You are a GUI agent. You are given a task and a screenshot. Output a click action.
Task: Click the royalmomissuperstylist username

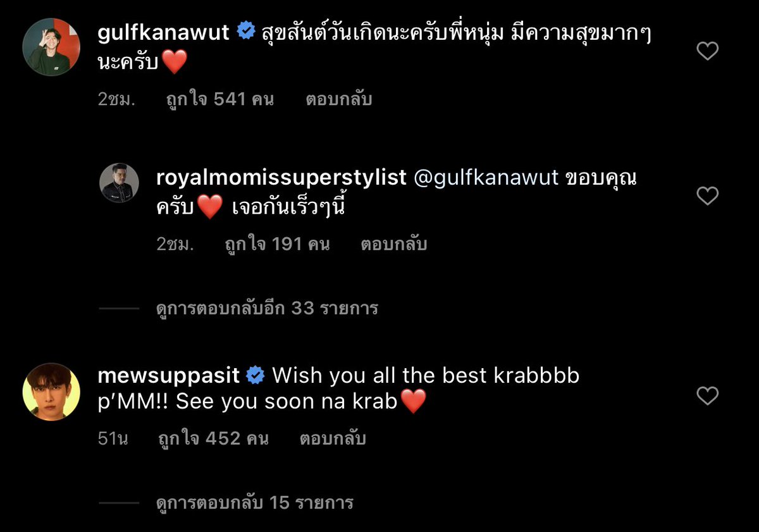[x=281, y=178]
